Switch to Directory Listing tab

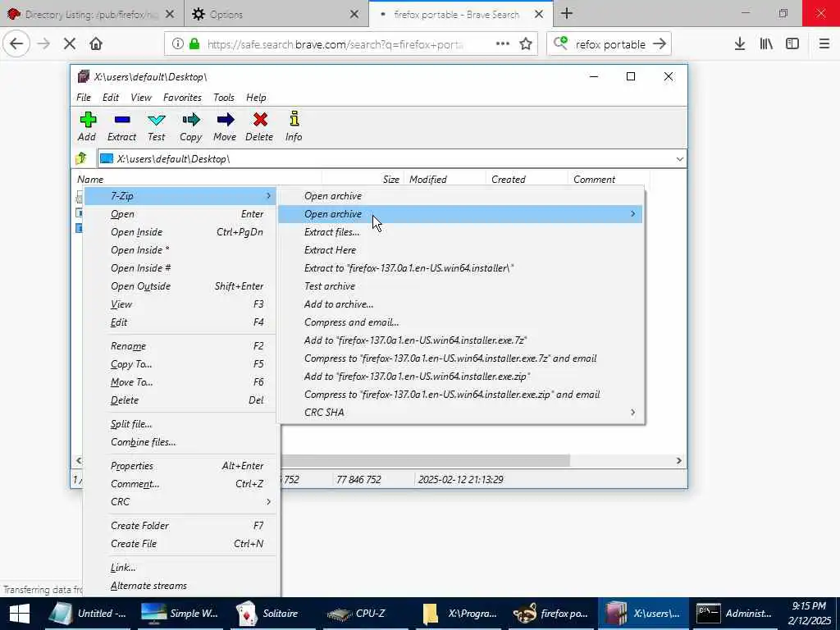(91, 15)
